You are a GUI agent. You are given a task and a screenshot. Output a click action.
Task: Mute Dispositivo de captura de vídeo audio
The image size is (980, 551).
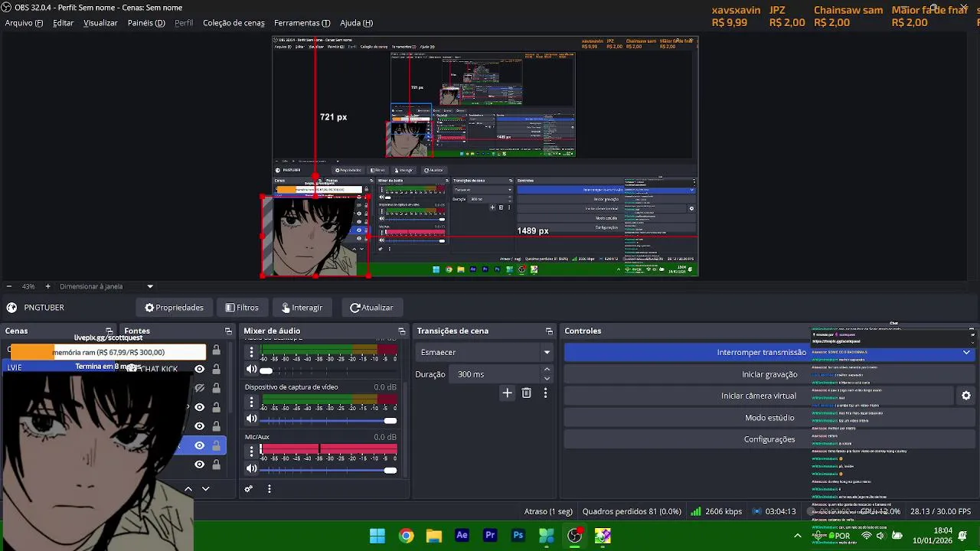point(251,419)
